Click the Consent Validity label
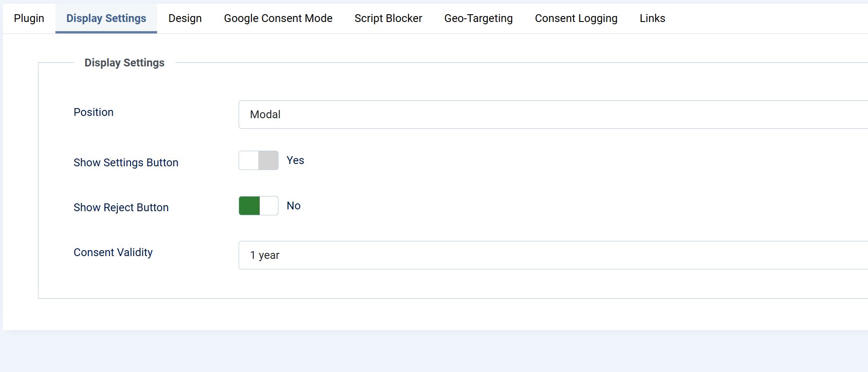The width and height of the screenshot is (868, 372). click(113, 252)
